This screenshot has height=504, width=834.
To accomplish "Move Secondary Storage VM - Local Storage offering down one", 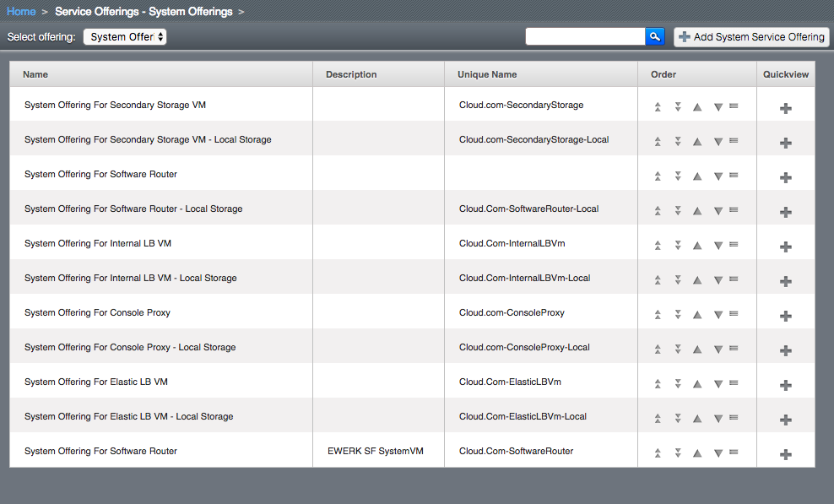I will point(718,142).
